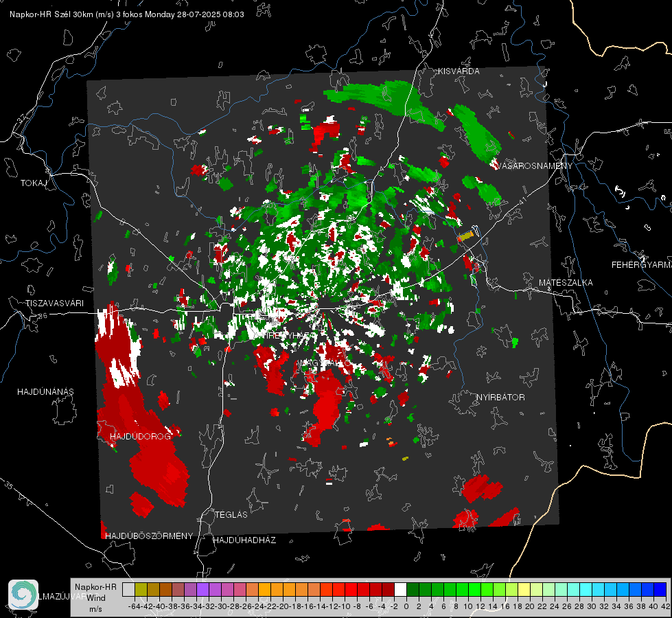Click the road number 37 marker
Viewport: 672px width, 618px height.
click(x=22, y=118)
